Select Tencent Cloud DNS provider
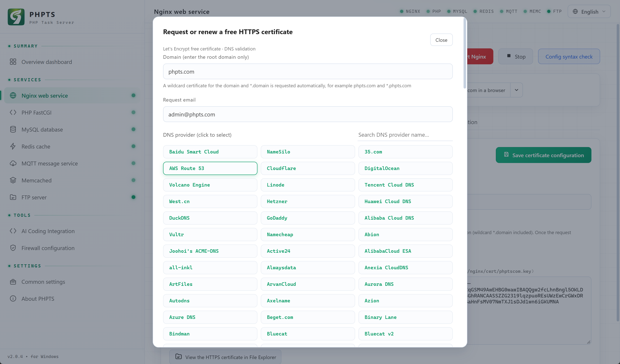This screenshot has height=364, width=620. (405, 185)
